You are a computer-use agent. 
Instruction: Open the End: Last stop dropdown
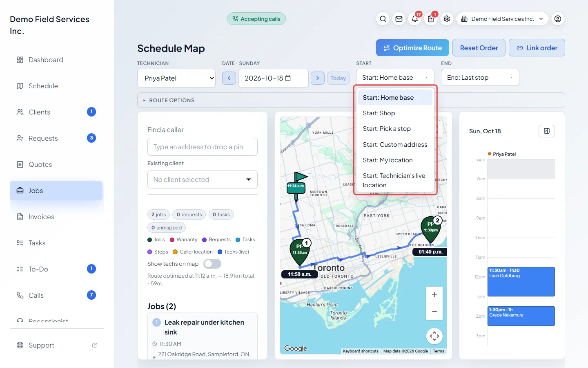(x=480, y=77)
